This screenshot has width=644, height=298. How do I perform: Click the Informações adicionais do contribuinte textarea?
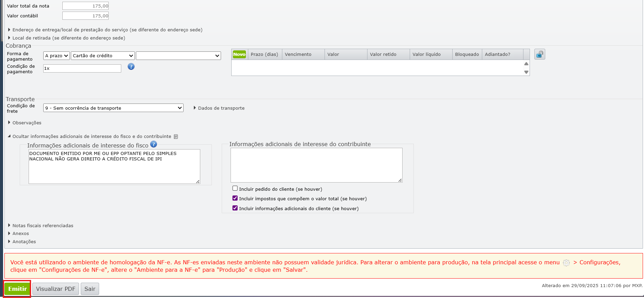(x=316, y=165)
